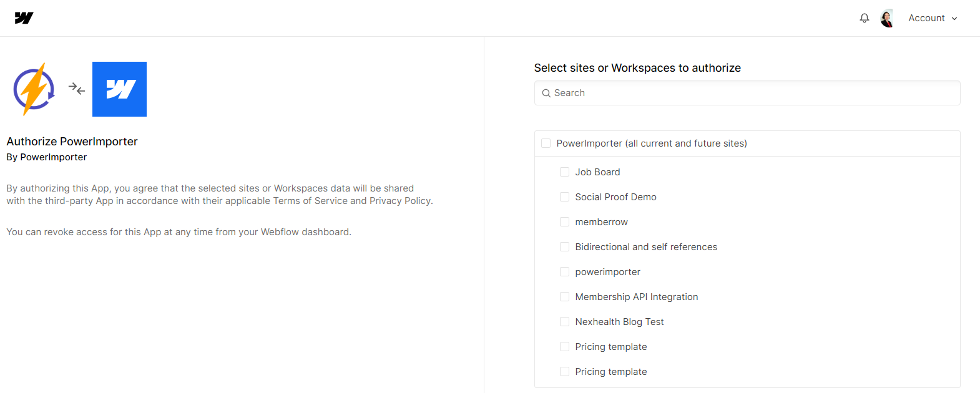
Task: Check the memberrow site
Action: click(564, 221)
